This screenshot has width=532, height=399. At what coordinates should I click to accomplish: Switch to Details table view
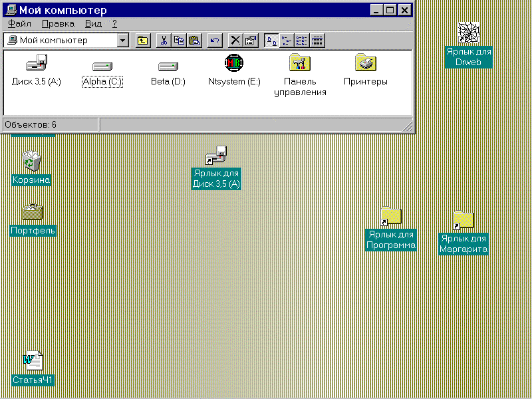point(317,41)
